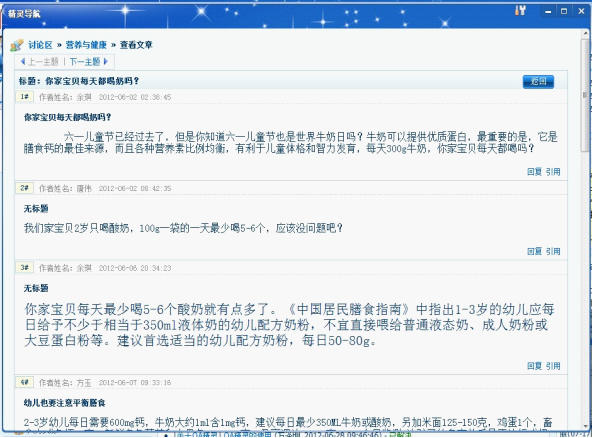The width and height of the screenshot is (593, 438).
Task: Select post number 1# badge
Action: click(x=25, y=97)
